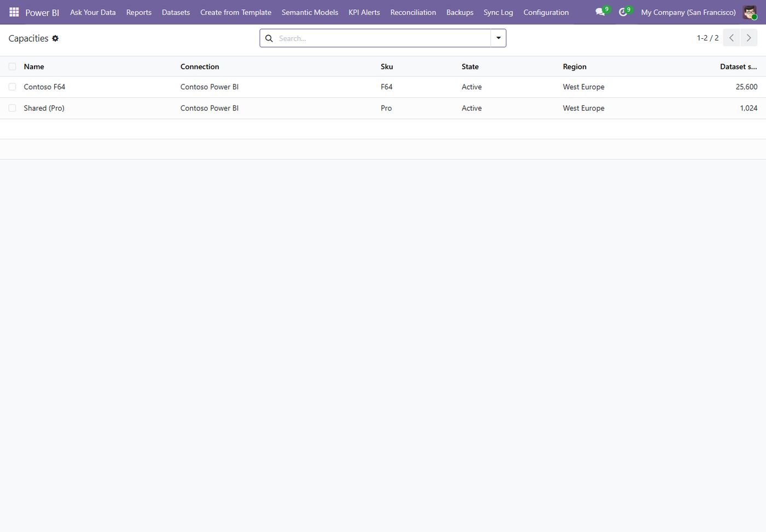Click the F64 Sku cell
Screen dimensions: 766x532
click(x=387, y=87)
